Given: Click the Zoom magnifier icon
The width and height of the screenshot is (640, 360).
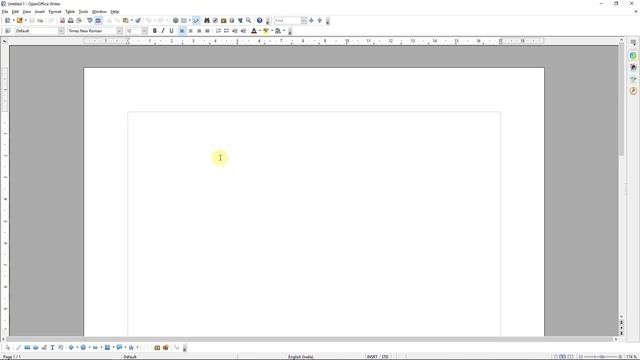Looking at the screenshot, I should point(248,20).
